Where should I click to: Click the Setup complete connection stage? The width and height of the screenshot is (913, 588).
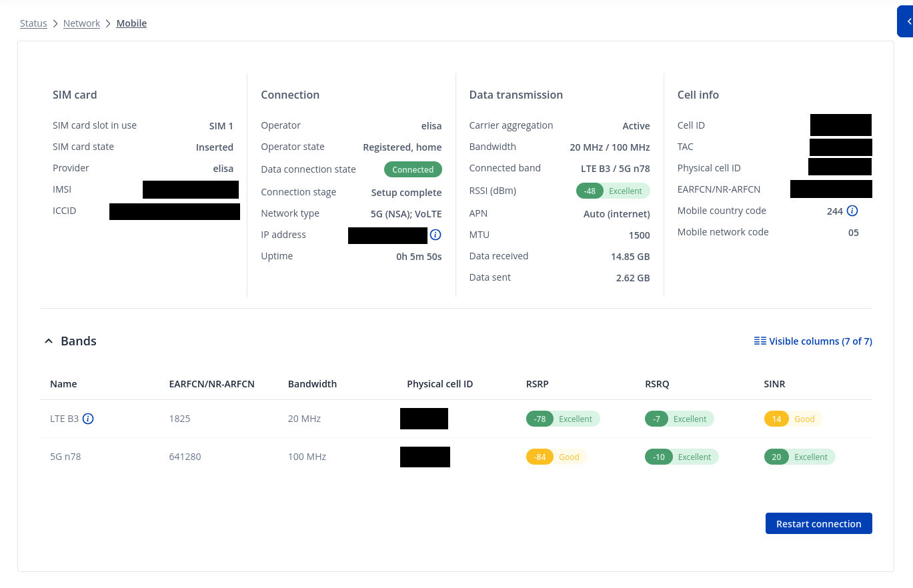407,193
